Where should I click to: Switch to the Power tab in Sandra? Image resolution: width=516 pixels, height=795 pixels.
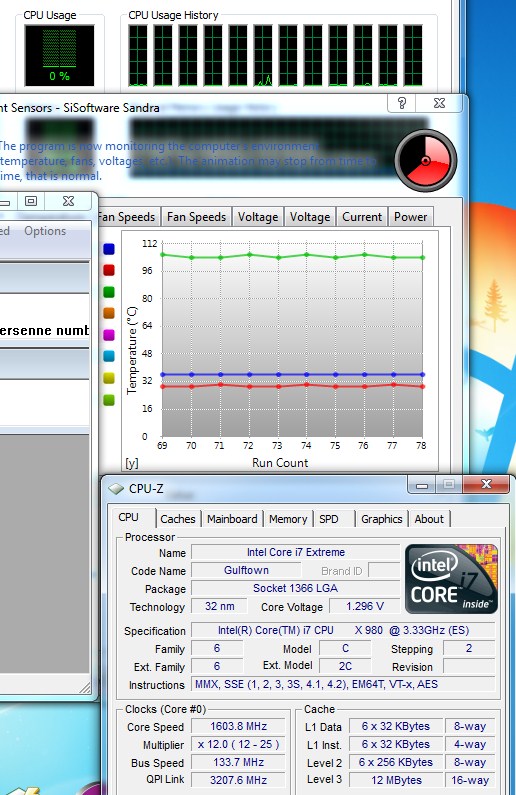click(411, 217)
